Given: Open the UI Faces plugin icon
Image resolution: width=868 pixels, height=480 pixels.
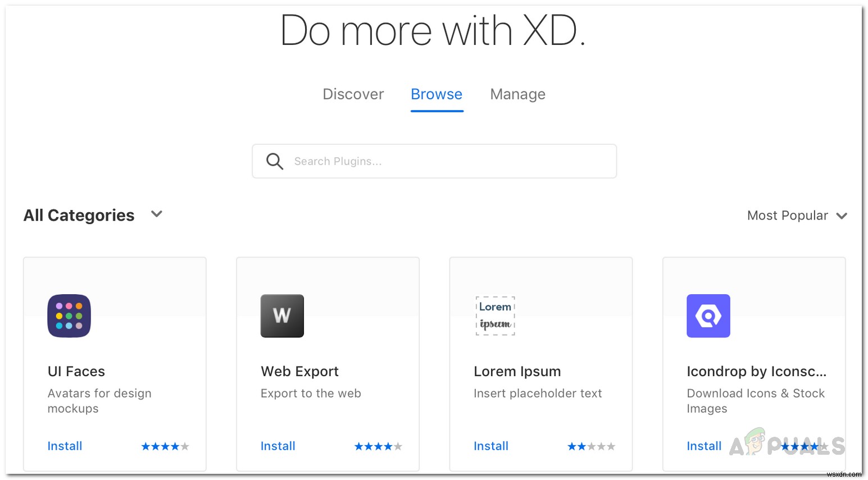Looking at the screenshot, I should click(x=69, y=316).
